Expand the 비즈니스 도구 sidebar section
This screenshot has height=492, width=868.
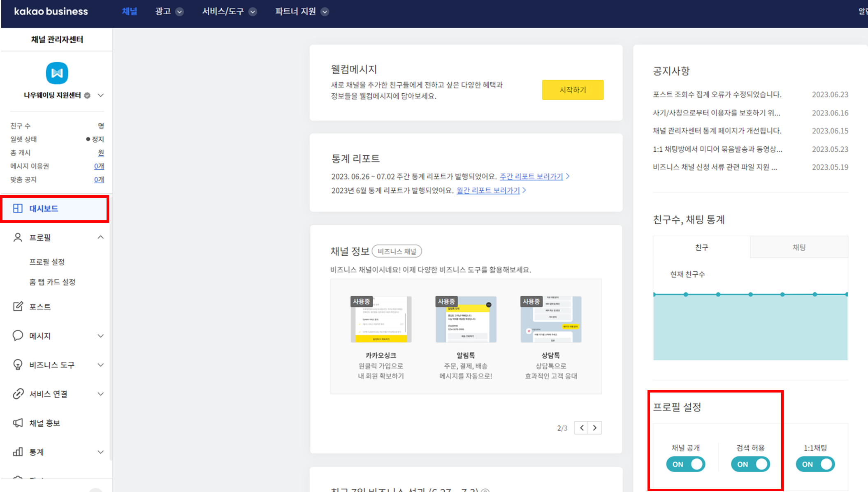coord(100,365)
